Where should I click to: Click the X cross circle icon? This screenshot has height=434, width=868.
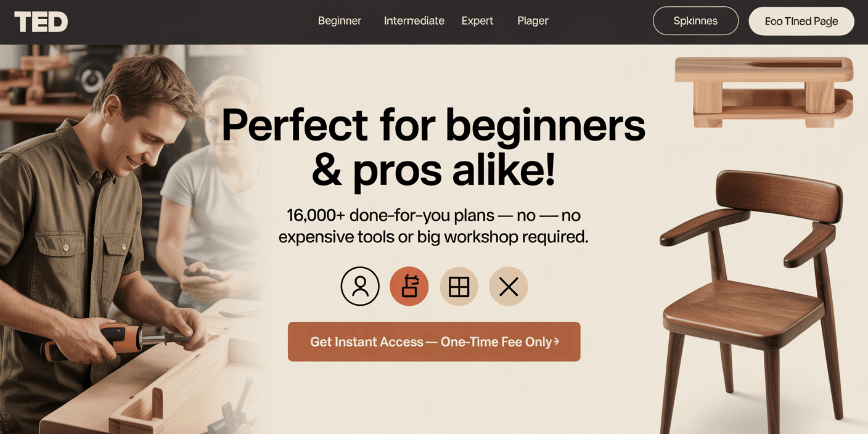[509, 286]
